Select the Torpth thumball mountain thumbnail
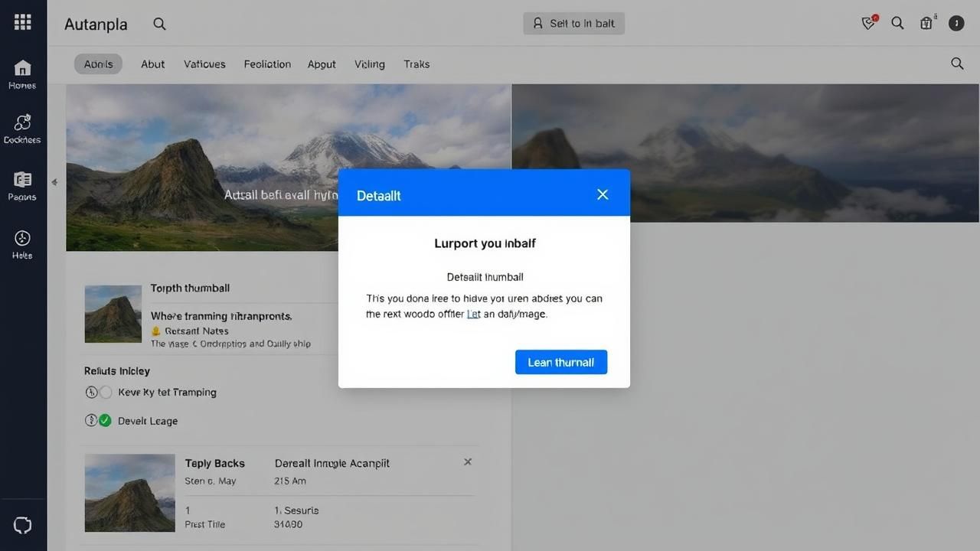The width and height of the screenshot is (980, 551). coord(113,314)
